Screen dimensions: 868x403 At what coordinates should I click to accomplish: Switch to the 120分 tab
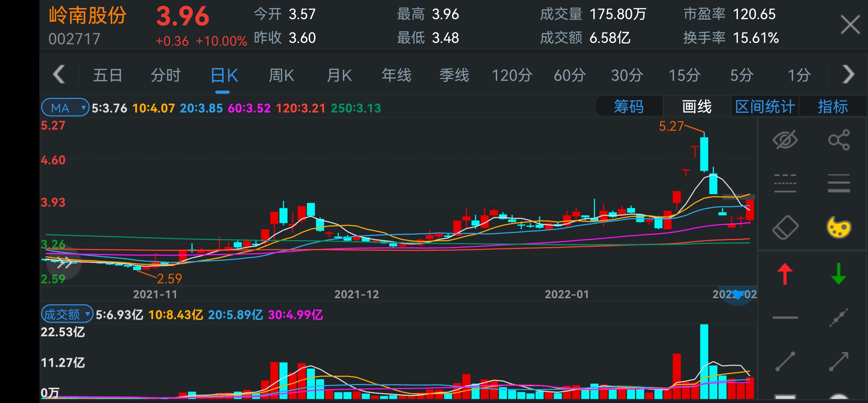512,75
